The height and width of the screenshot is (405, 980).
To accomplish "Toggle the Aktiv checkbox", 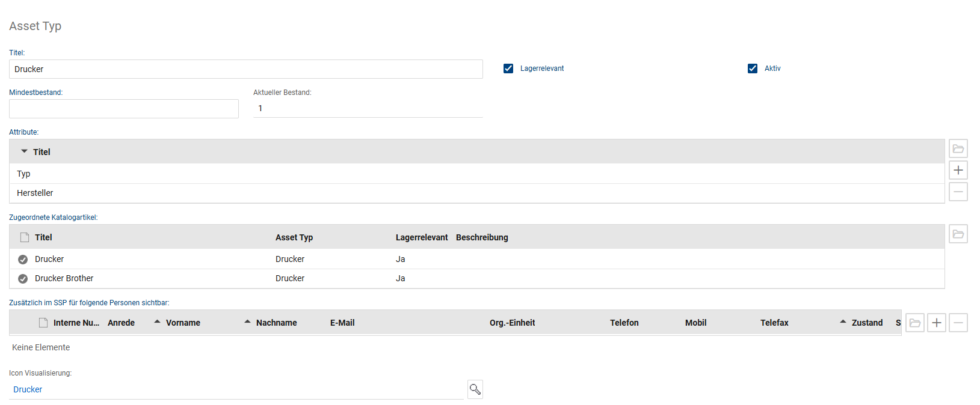I will coord(753,69).
